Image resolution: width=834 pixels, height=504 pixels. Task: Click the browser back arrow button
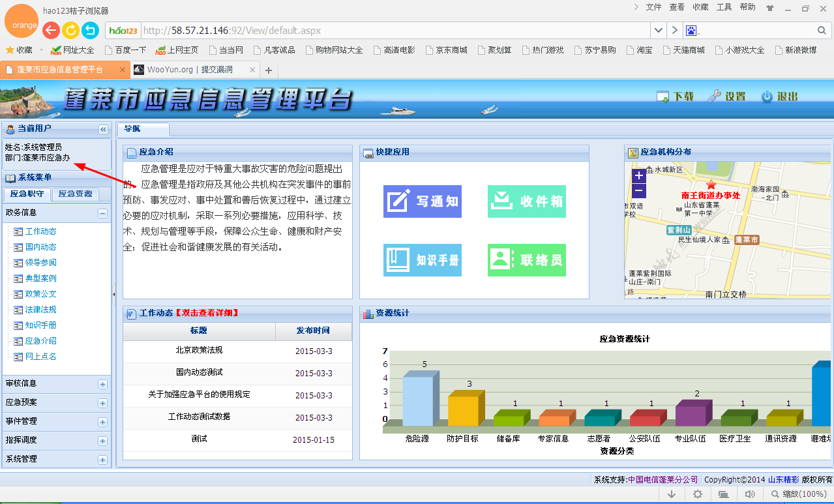51,30
